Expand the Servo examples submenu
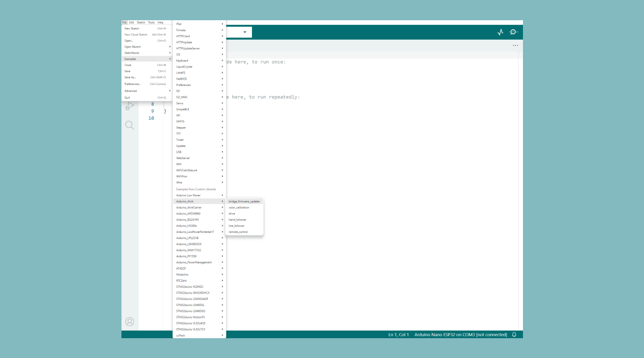Image resolution: width=644 pixels, height=358 pixels. click(x=199, y=103)
